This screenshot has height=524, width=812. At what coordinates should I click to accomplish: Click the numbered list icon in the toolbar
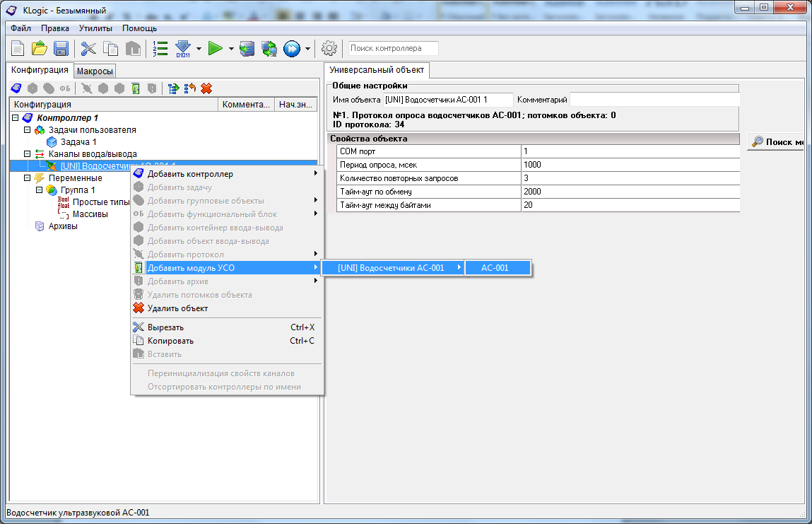click(x=160, y=49)
